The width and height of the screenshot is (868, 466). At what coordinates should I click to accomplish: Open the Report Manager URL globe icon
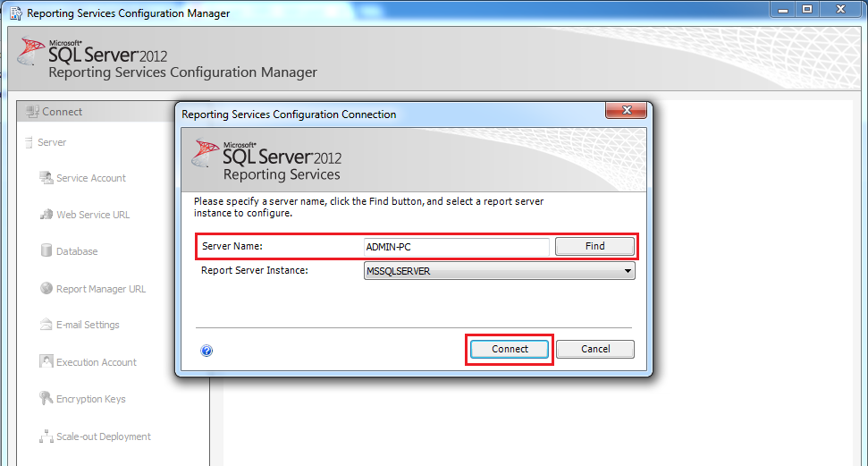[46, 288]
